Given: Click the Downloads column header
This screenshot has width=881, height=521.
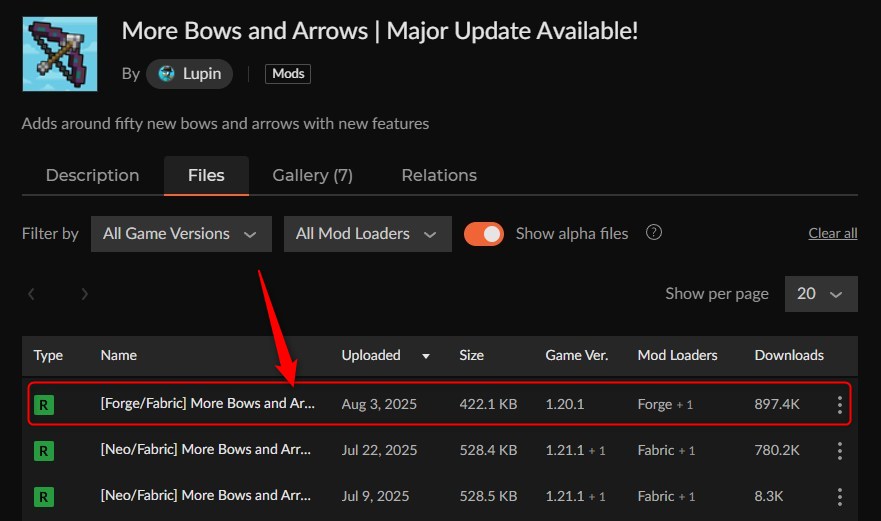Looking at the screenshot, I should click(789, 355).
